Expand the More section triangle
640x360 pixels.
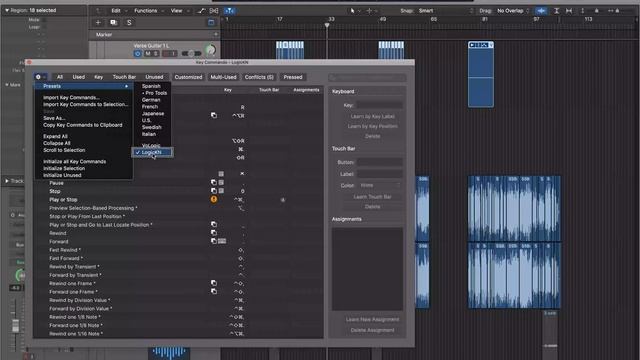(7, 84)
